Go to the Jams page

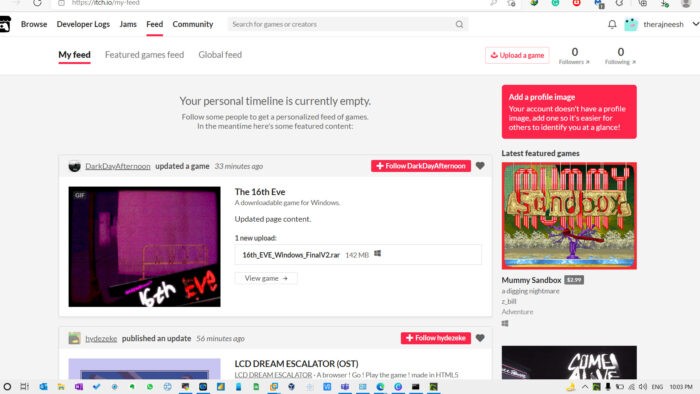click(128, 25)
